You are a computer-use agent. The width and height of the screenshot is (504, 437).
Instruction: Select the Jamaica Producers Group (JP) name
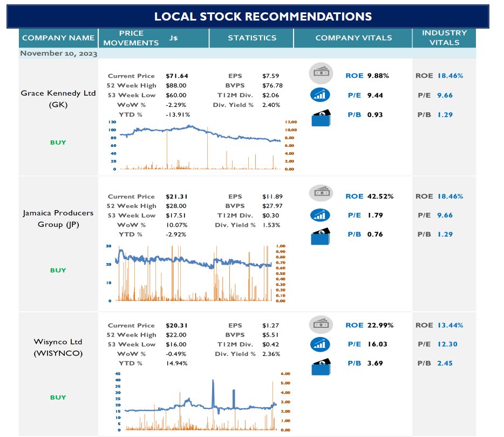tap(58, 218)
